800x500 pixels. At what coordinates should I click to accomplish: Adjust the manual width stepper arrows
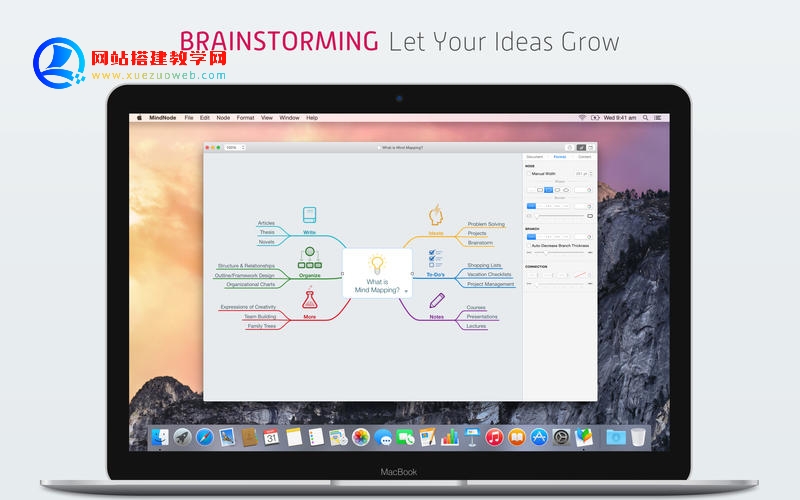coord(591,173)
